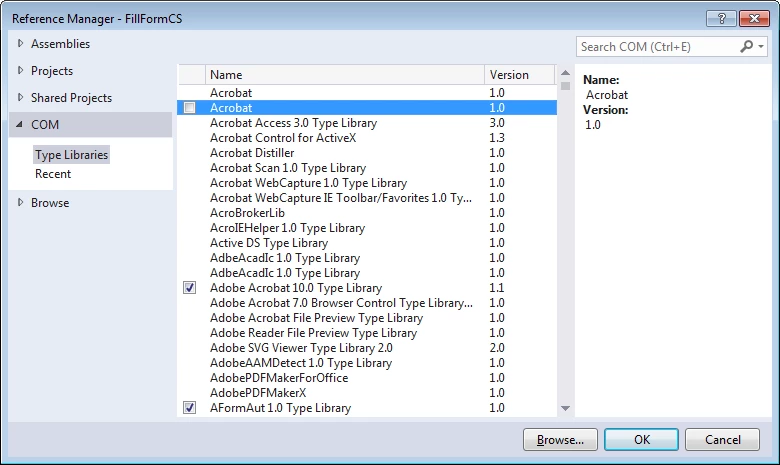Click version 2.0 cell of SVG Viewer

[497, 348]
